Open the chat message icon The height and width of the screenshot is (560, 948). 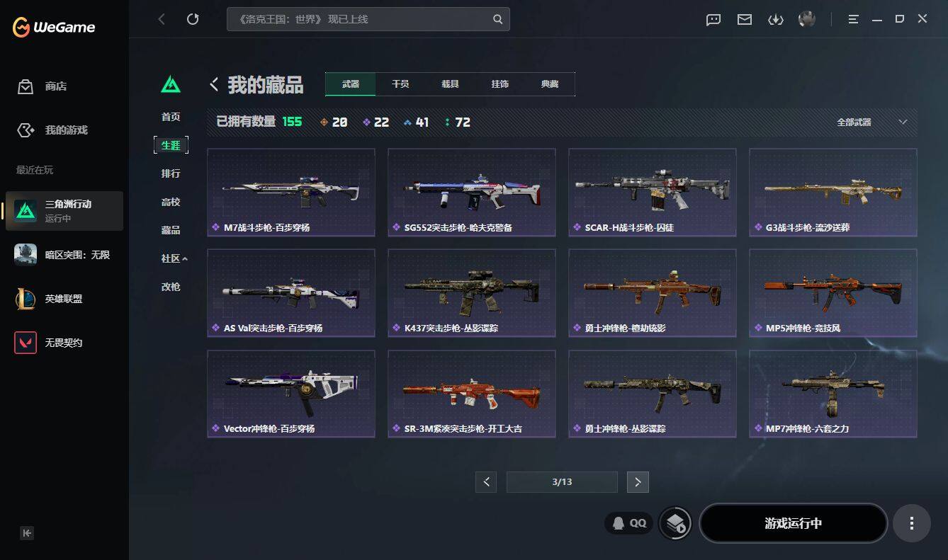coord(713,20)
